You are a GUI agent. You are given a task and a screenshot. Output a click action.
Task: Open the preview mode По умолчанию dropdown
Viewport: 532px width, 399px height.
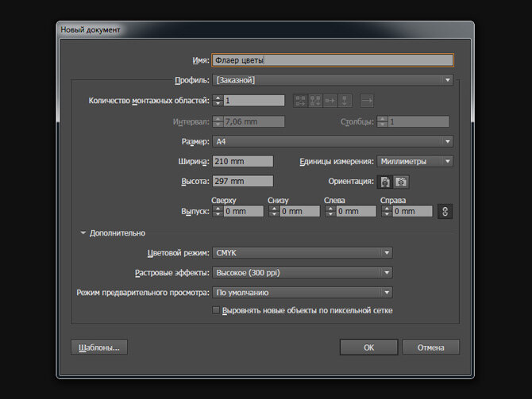(x=303, y=293)
